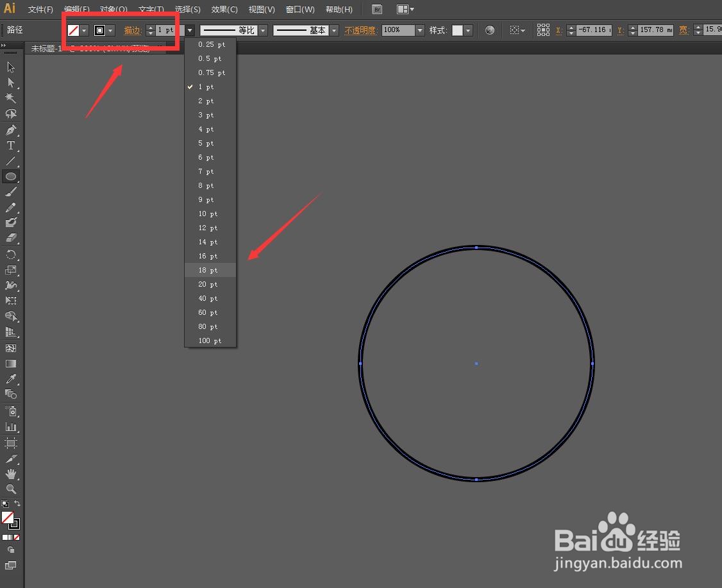Select the Column Graph tool

11,427
